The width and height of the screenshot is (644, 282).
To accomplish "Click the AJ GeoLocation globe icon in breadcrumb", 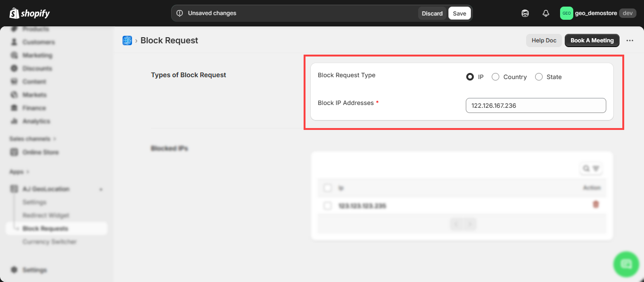I will pos(127,40).
